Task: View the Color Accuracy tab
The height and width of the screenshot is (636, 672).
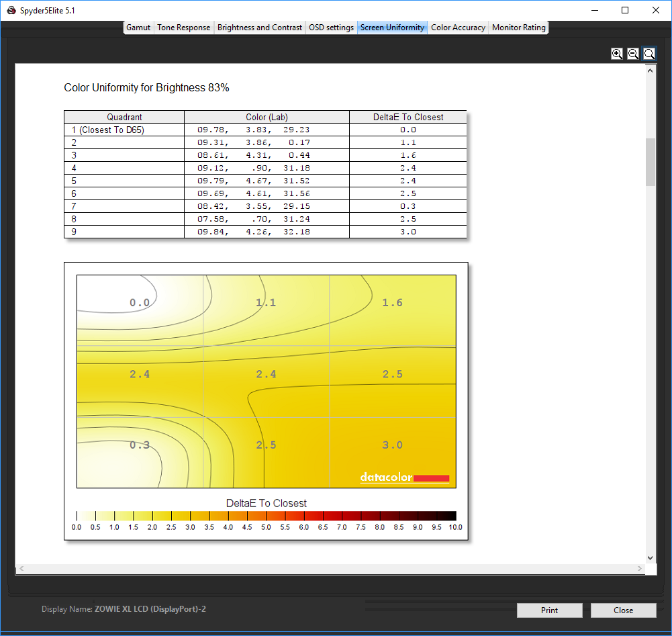Action: coord(458,28)
